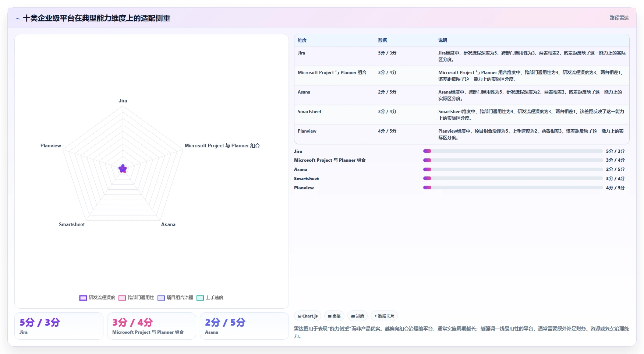Click the Microsoft Project 与 Planner 组合 progress list label
The image size is (644, 354).
click(x=330, y=160)
